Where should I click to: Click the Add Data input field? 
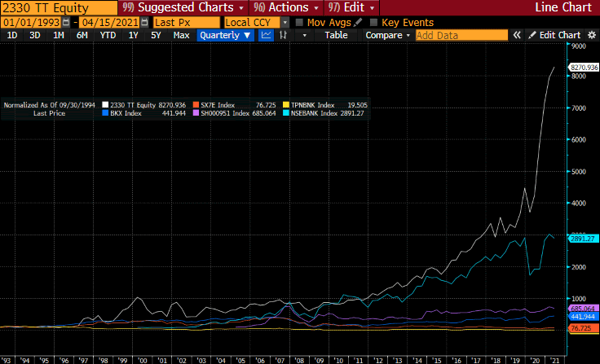(461, 35)
